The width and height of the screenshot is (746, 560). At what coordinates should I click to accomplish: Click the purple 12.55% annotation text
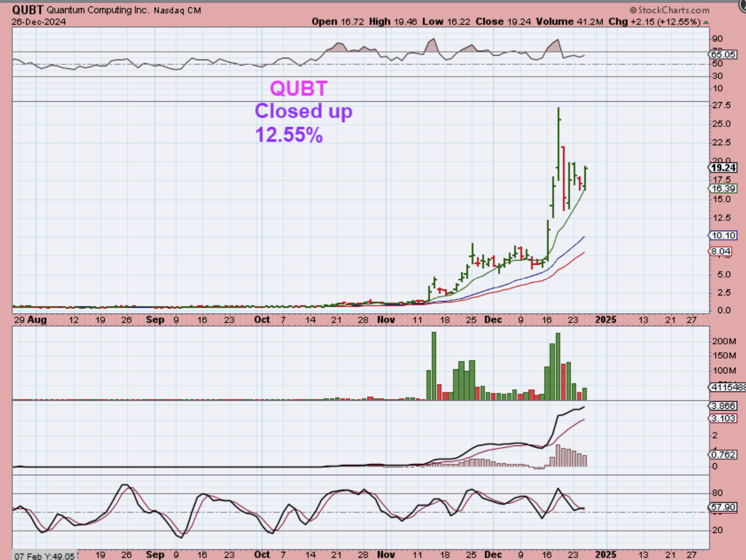[288, 135]
